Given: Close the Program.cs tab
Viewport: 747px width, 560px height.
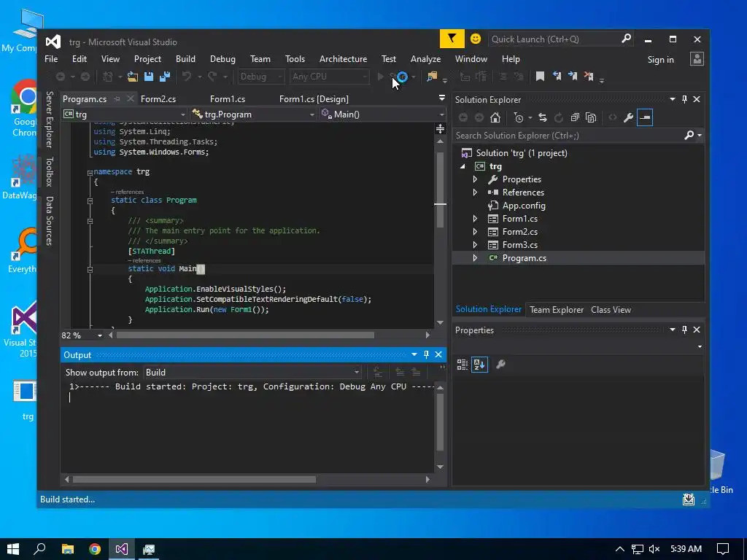Looking at the screenshot, I should [131, 99].
